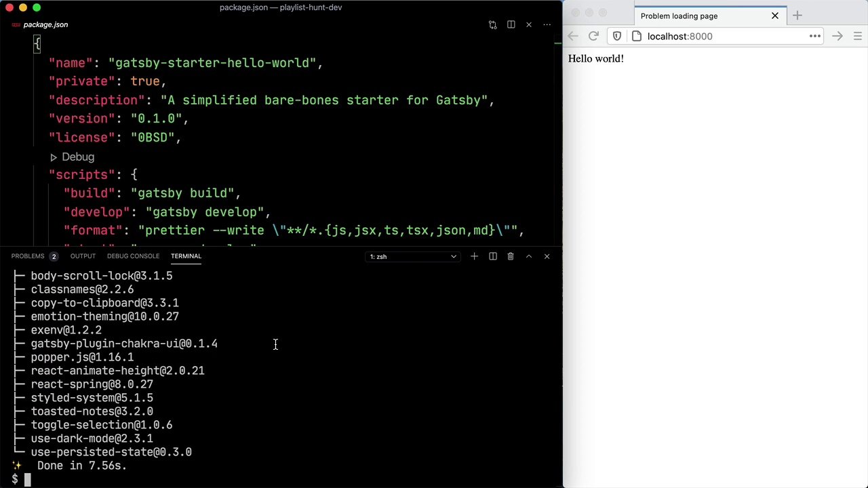Open a new terminal with the plus icon
This screenshot has width=868, height=488.
coord(474,256)
